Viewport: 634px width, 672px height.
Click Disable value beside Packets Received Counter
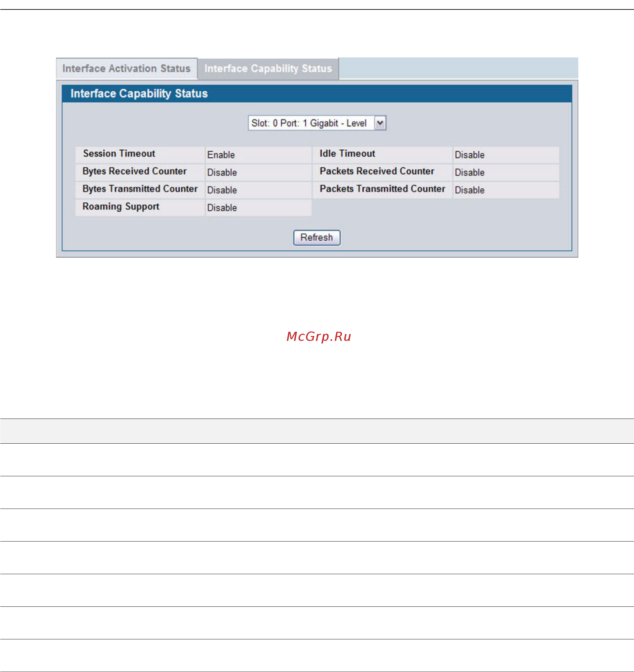point(469,173)
